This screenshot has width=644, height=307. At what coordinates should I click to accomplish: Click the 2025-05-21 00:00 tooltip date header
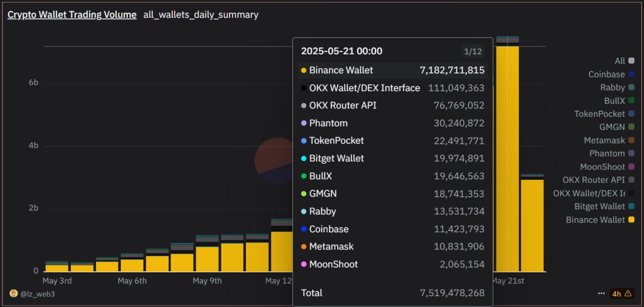pyautogui.click(x=342, y=52)
